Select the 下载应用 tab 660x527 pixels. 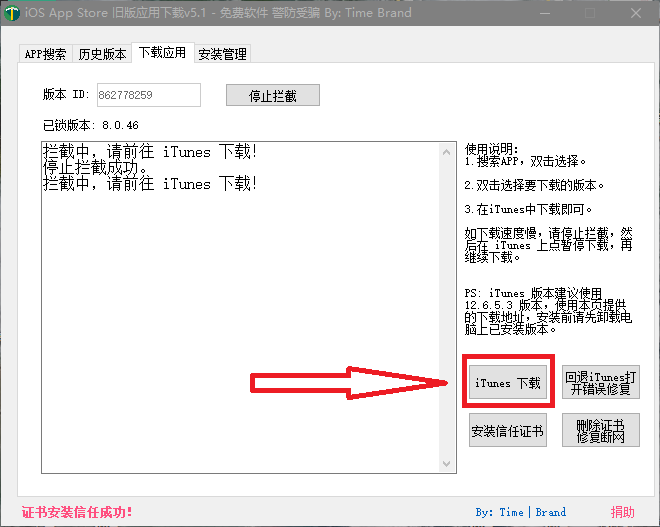tap(162, 52)
